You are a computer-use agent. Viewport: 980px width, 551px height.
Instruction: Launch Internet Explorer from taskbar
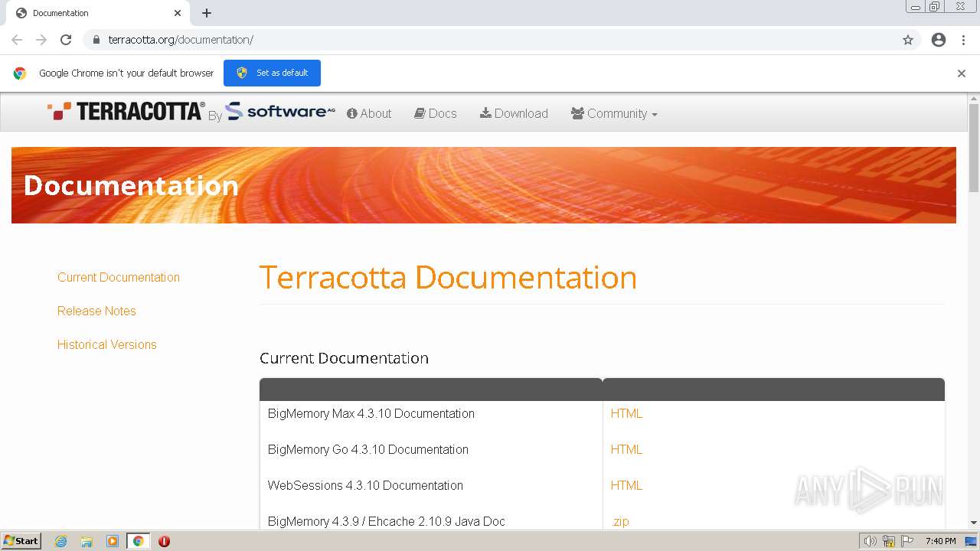tap(61, 541)
